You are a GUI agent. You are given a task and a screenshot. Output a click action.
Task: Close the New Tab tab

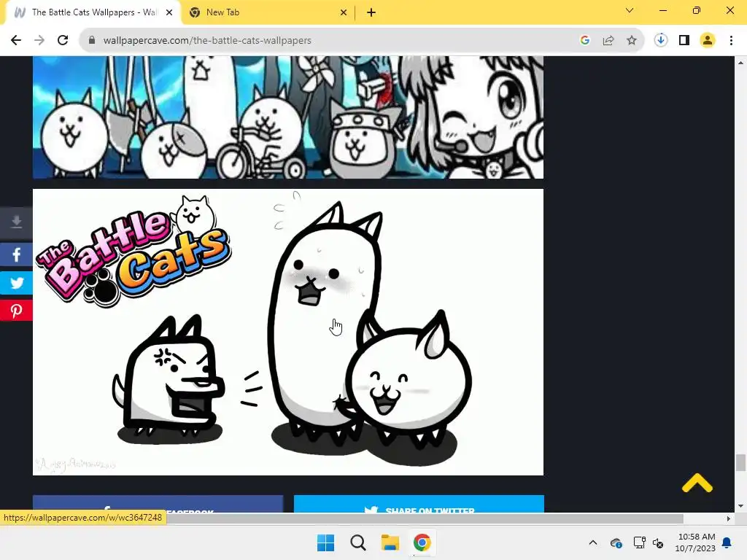pyautogui.click(x=344, y=12)
